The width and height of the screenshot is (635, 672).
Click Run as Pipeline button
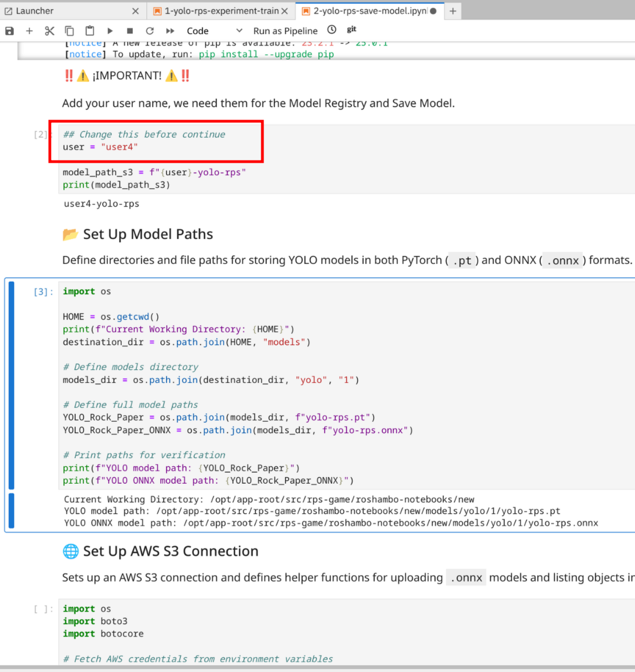tap(285, 31)
